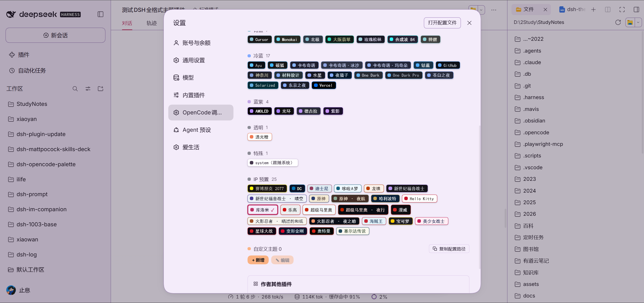Click context usage 2% ring indicator
Viewport: 644px width, 303px height.
374,297
